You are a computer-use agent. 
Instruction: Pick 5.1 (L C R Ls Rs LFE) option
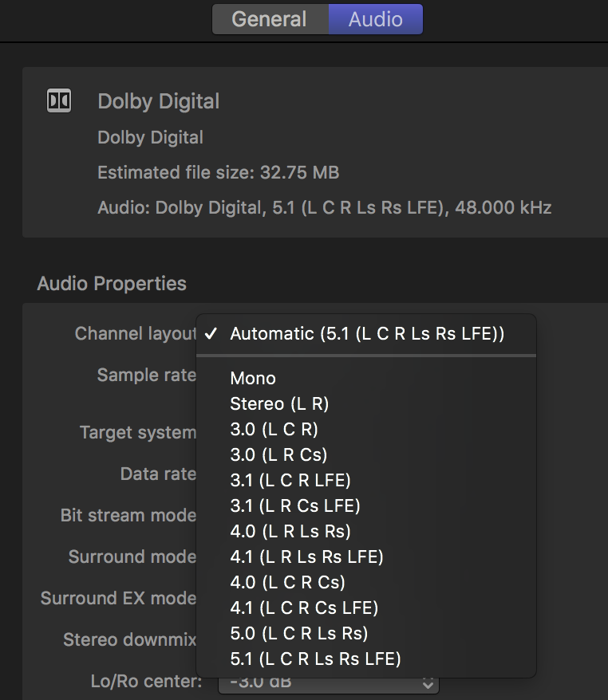(x=315, y=659)
